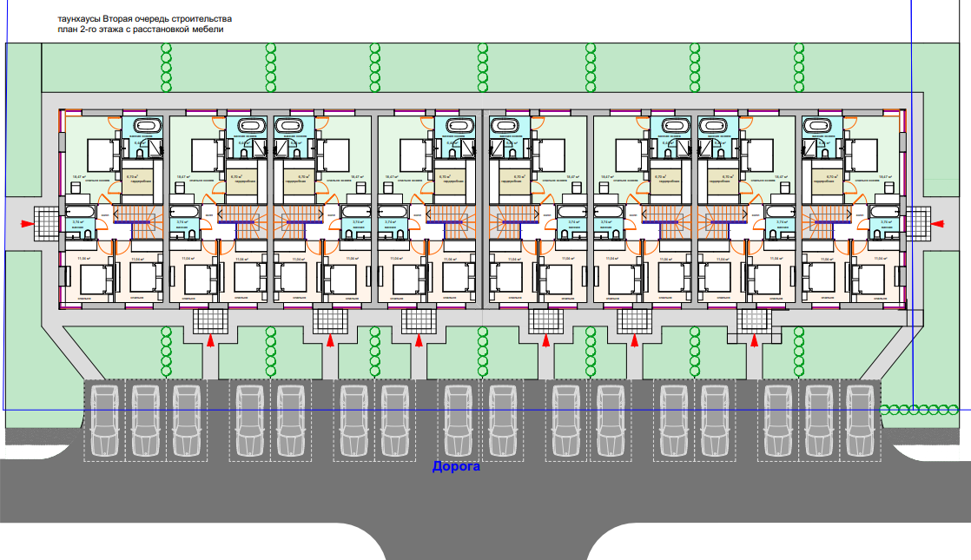Viewport: 971px width, 560px height.
Task: Click the right-pointing red entrance arrow
Action: tap(27, 224)
